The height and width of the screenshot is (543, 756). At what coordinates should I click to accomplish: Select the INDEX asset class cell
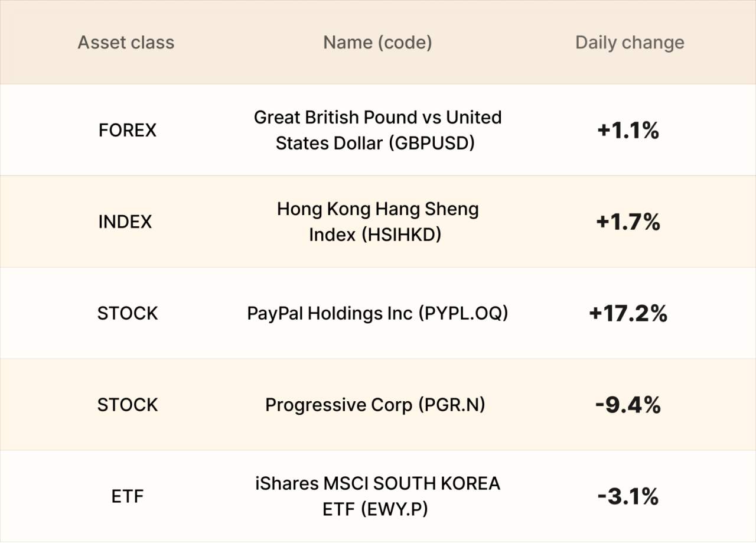tap(125, 222)
